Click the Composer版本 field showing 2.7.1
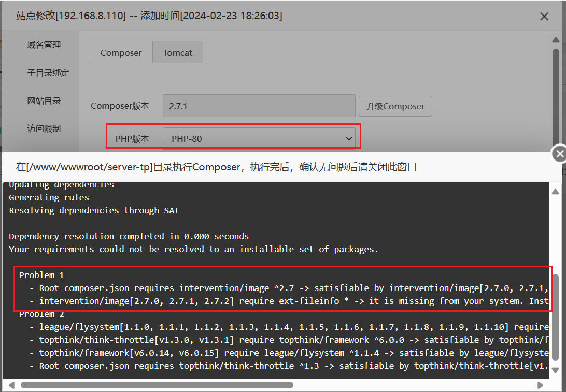The width and height of the screenshot is (566, 392). tap(259, 106)
